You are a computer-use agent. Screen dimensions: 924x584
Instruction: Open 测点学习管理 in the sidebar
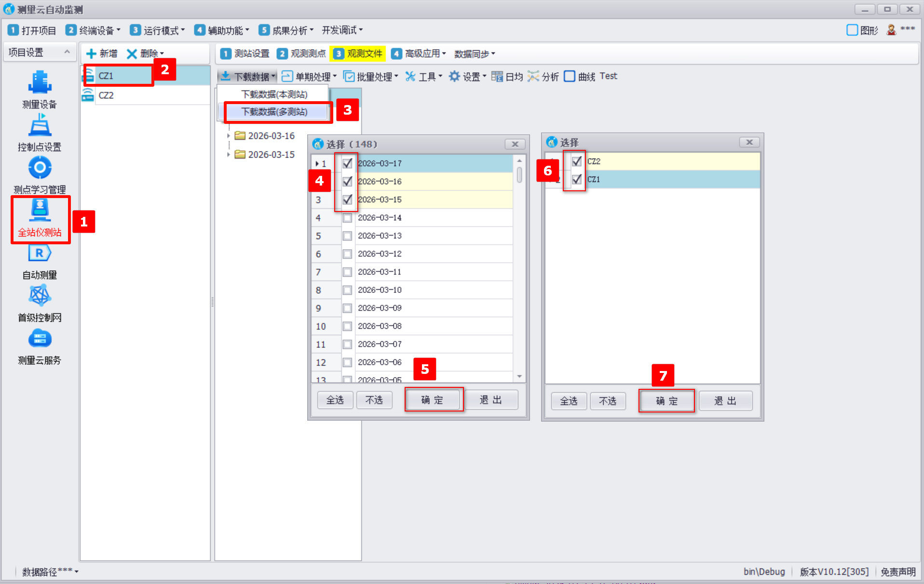pyautogui.click(x=40, y=168)
